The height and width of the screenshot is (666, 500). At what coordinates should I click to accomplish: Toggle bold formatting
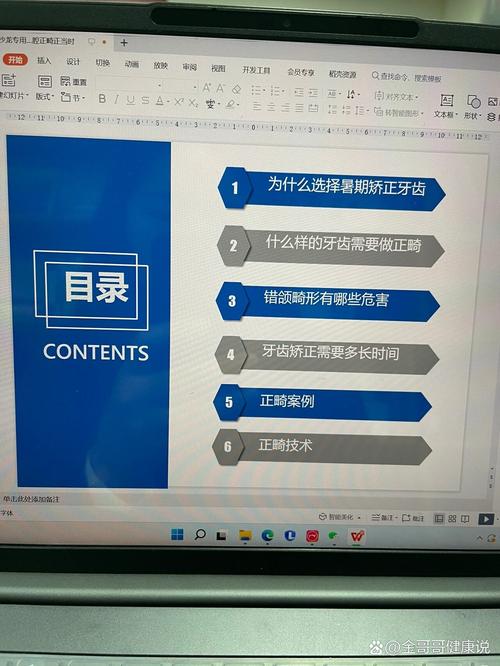pos(102,99)
